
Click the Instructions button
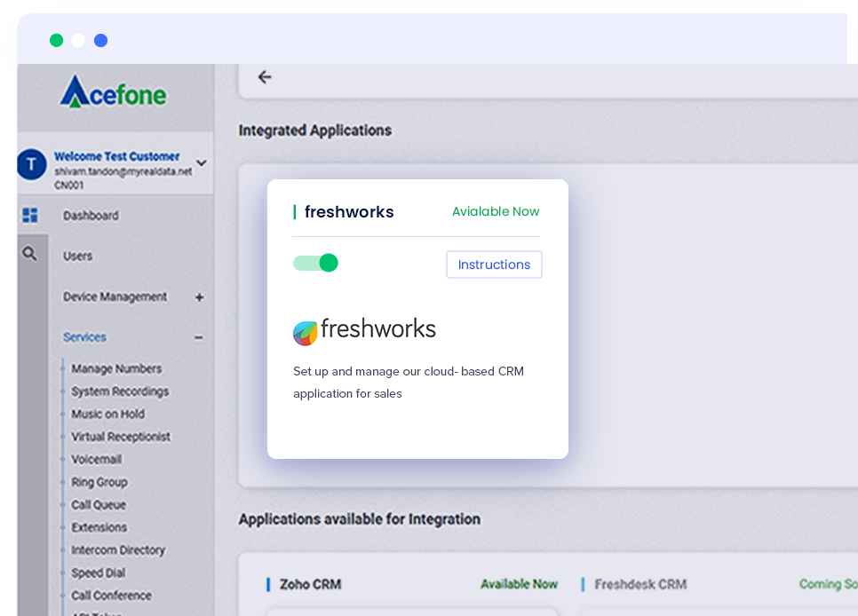494,265
